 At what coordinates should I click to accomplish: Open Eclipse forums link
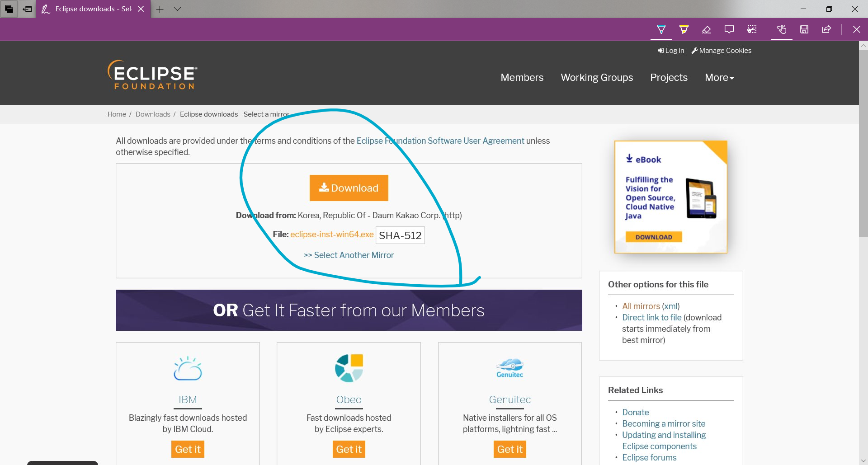coord(649,457)
